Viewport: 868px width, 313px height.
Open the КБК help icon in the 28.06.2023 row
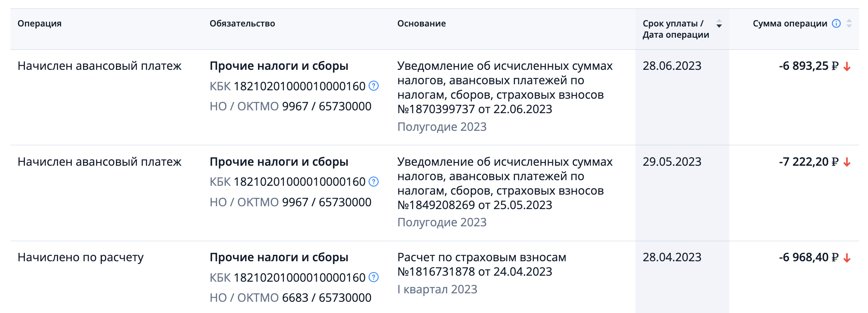pyautogui.click(x=373, y=86)
